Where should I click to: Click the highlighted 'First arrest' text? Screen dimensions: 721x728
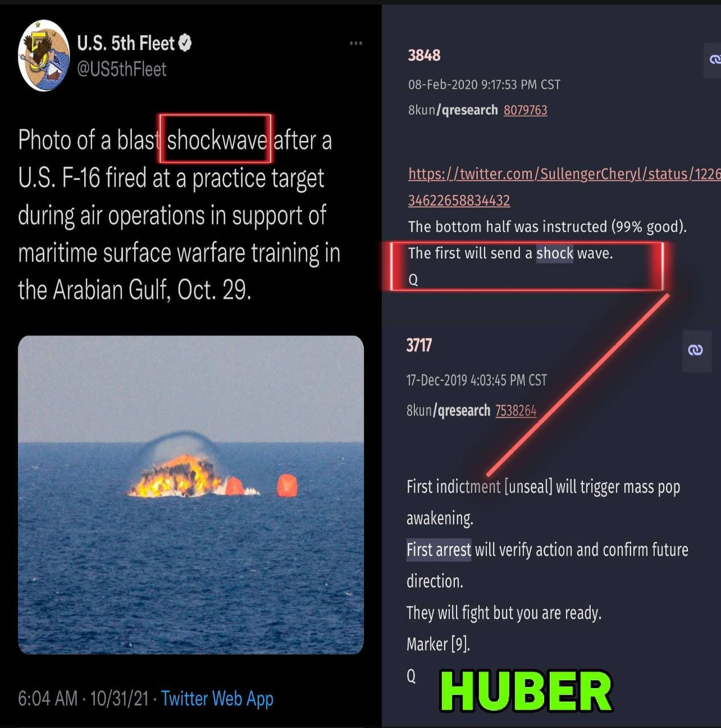tap(438, 550)
